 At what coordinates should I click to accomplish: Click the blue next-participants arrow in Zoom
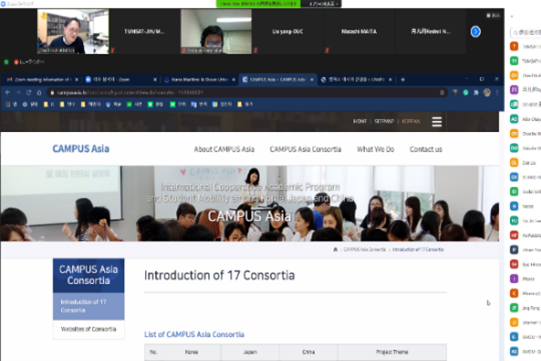[x=475, y=32]
